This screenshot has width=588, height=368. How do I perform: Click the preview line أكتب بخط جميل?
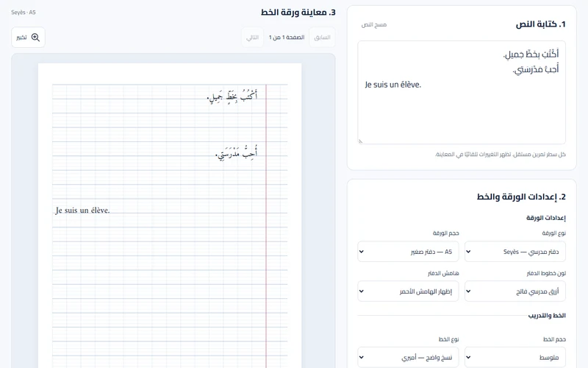coord(232,96)
